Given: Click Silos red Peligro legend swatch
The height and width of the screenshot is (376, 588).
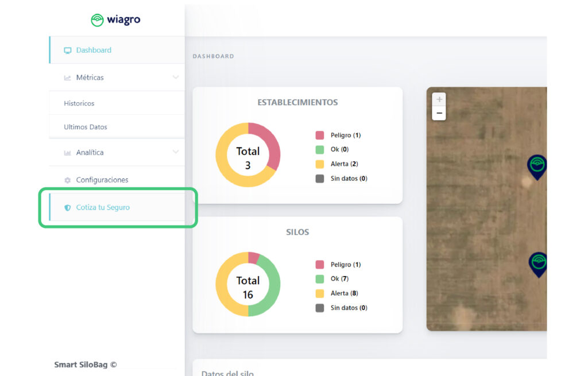Looking at the screenshot, I should (x=320, y=265).
